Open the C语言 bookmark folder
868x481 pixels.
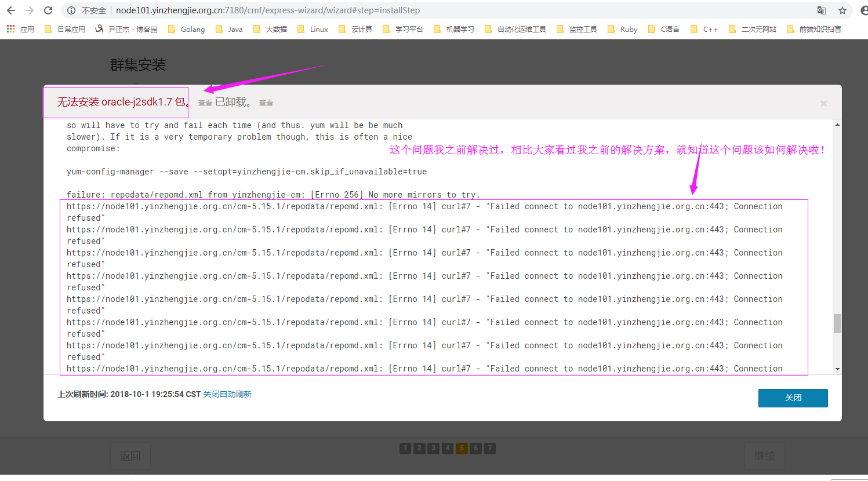click(x=664, y=29)
